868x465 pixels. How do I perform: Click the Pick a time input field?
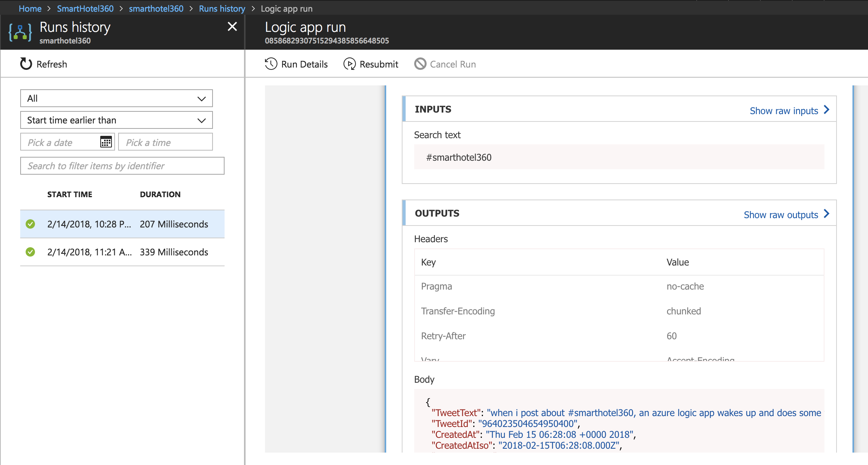(x=165, y=142)
